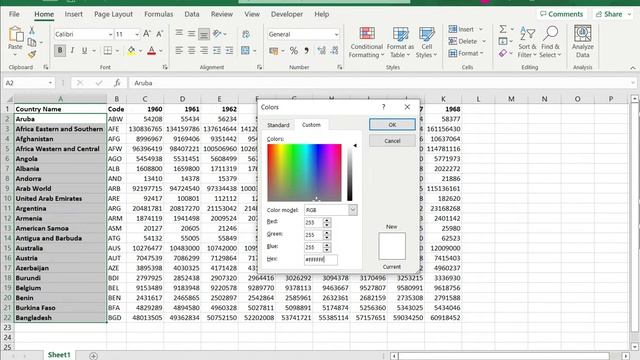Open the font name dropdown
The image size is (640, 360).
click(x=110, y=34)
